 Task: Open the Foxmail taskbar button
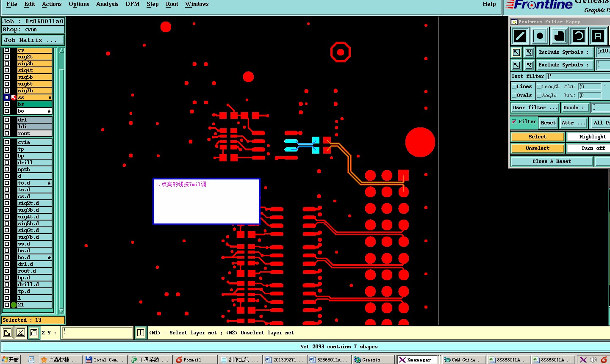click(x=195, y=360)
